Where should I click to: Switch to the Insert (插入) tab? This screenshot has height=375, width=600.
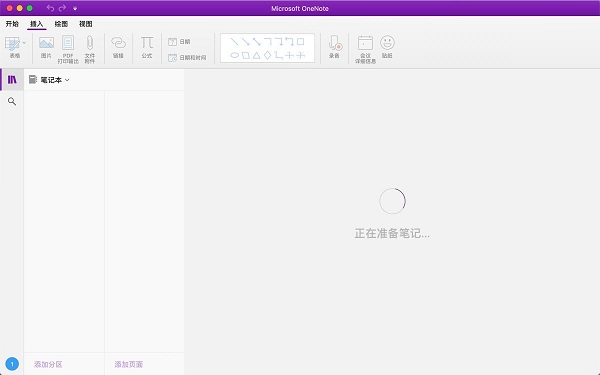37,24
